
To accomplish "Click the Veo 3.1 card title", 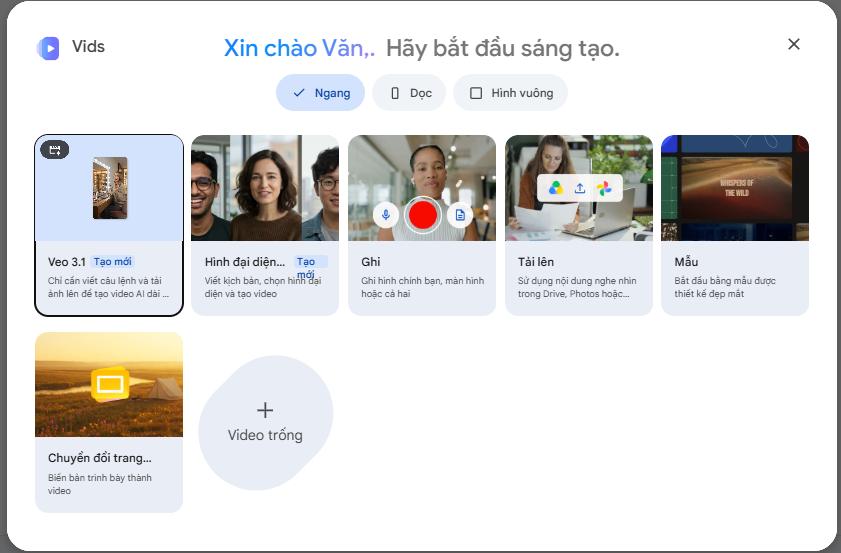I will [x=67, y=262].
